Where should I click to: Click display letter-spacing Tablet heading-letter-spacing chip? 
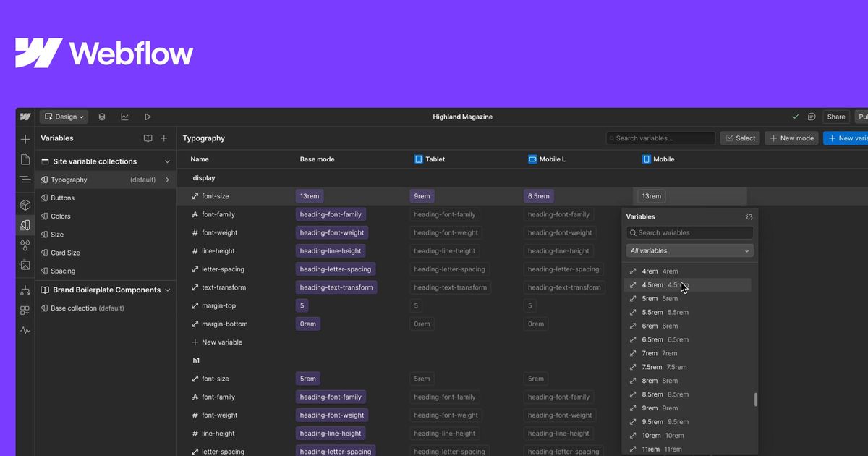pyautogui.click(x=450, y=269)
